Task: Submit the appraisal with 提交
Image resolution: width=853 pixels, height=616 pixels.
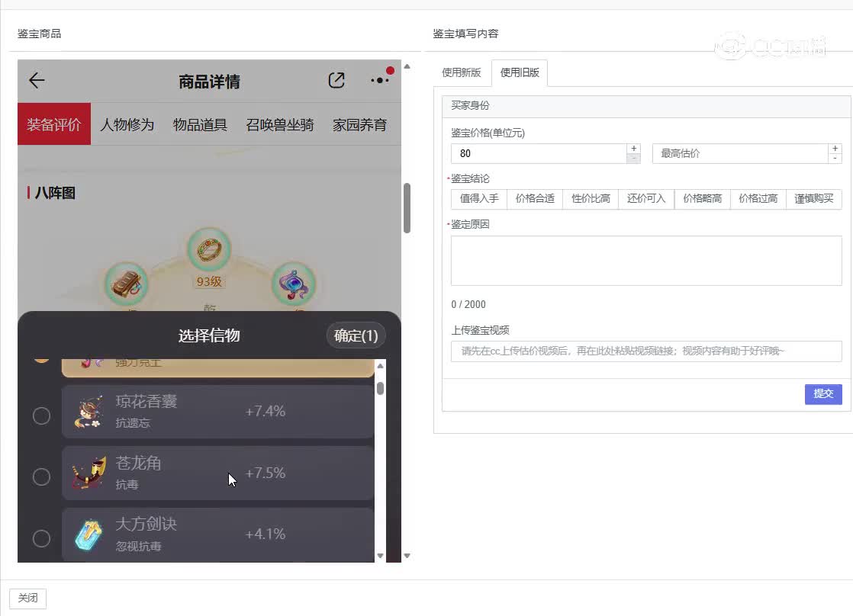Action: coord(823,393)
